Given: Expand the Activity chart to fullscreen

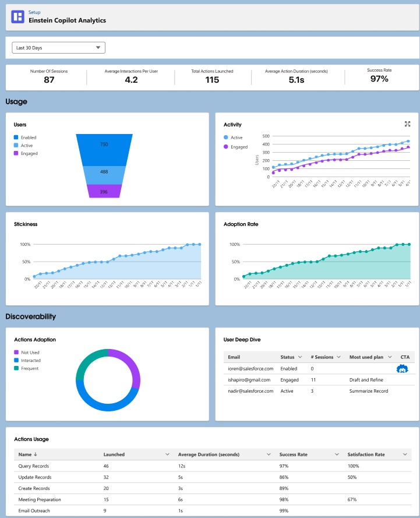Looking at the screenshot, I should [407, 124].
